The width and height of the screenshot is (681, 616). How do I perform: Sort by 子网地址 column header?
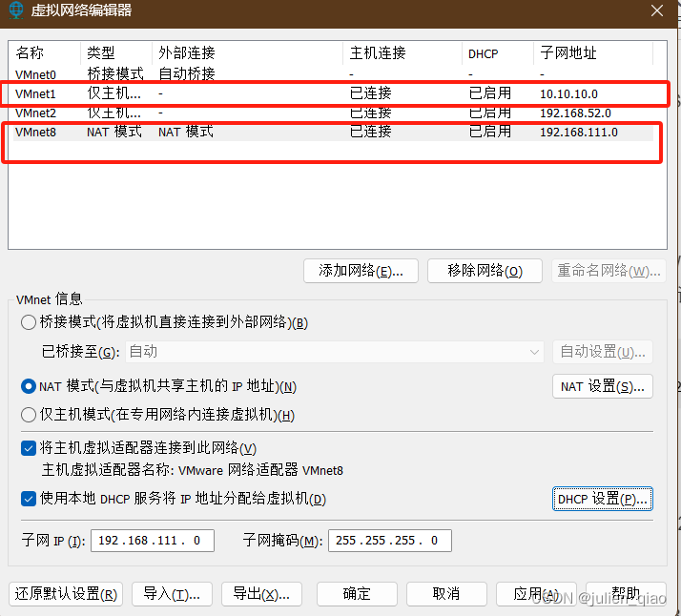(593, 53)
